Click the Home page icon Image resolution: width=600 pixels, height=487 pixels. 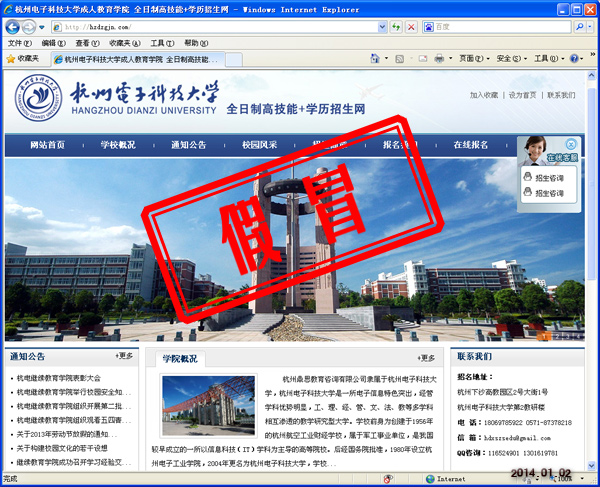[375, 58]
